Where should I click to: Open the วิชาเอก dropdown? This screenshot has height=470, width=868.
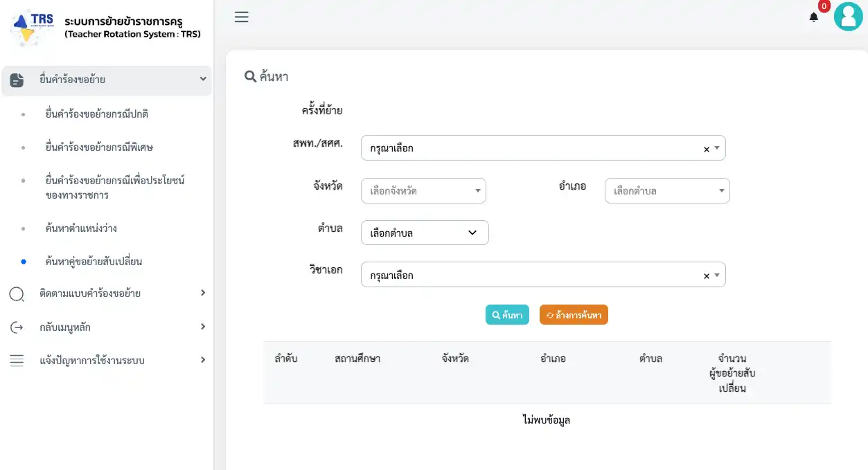click(543, 275)
